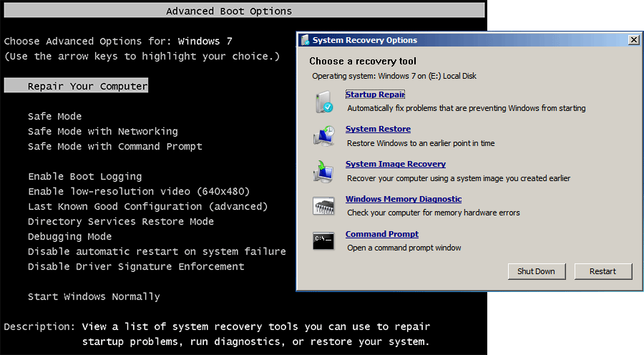Select Repair Your Computer boot option
This screenshot has width=644, height=355.
(x=76, y=86)
